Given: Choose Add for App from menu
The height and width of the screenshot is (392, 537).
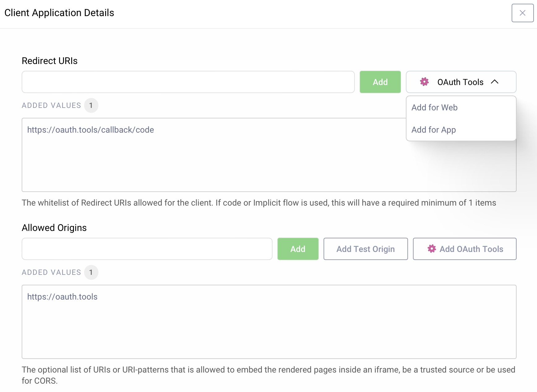Looking at the screenshot, I should pos(433,130).
